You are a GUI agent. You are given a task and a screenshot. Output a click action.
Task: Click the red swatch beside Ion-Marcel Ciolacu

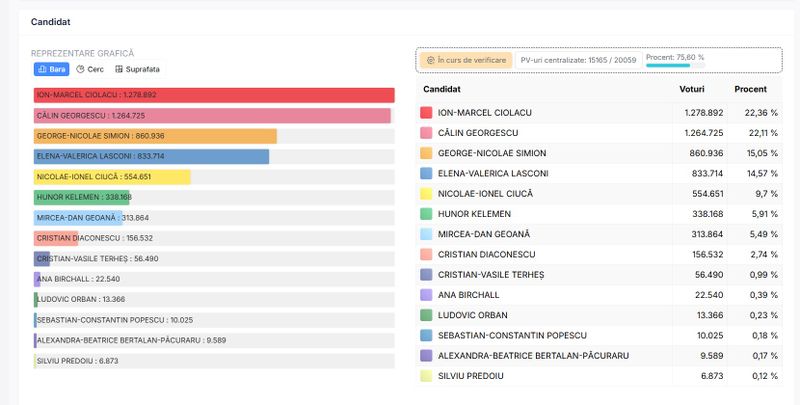[x=427, y=113]
